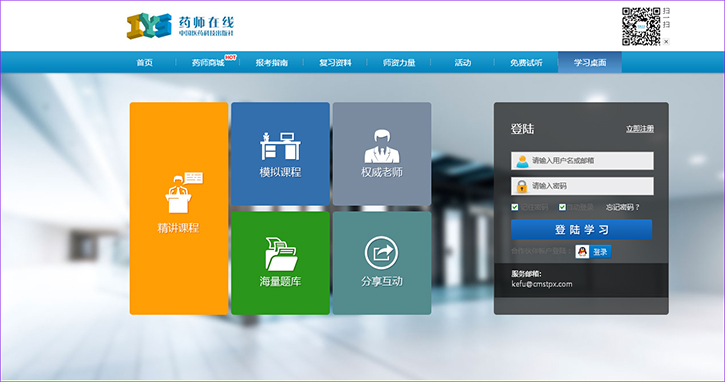The height and width of the screenshot is (382, 725).
Task: Toggle the 自动登录 checkbox
Action: (562, 207)
